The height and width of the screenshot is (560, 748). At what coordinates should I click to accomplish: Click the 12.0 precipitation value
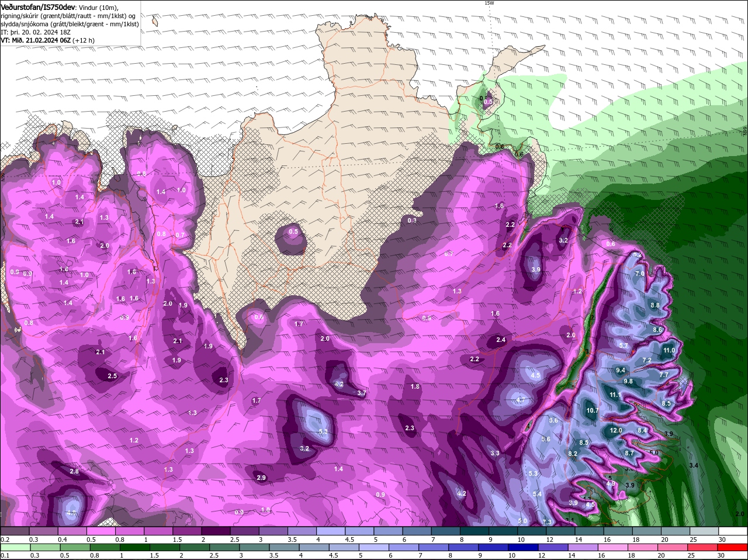[x=616, y=430]
